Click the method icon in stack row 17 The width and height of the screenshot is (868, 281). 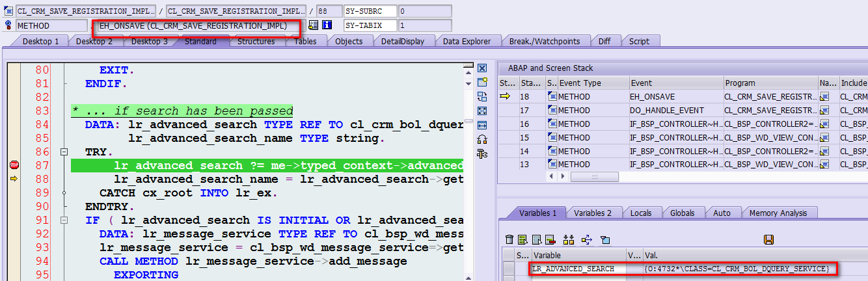tap(552, 111)
